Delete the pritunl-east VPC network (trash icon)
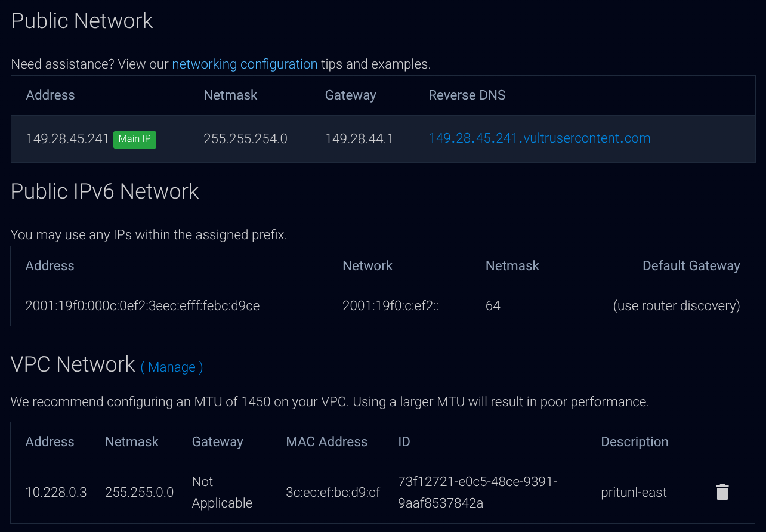This screenshot has width=766, height=532. point(722,493)
